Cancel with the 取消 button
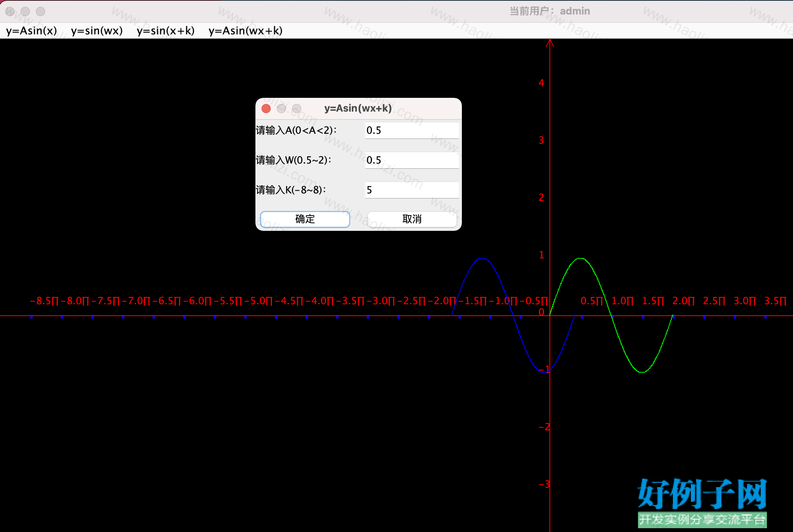The image size is (793, 532). [412, 219]
